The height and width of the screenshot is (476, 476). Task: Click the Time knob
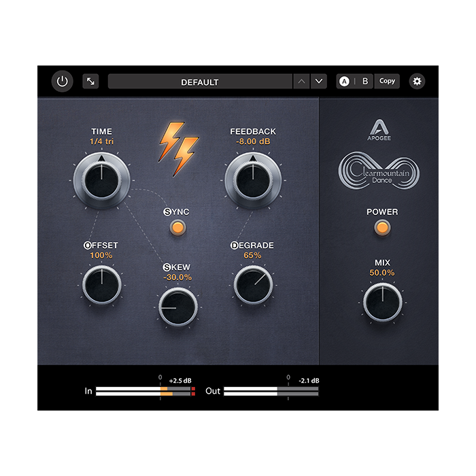tap(102, 180)
